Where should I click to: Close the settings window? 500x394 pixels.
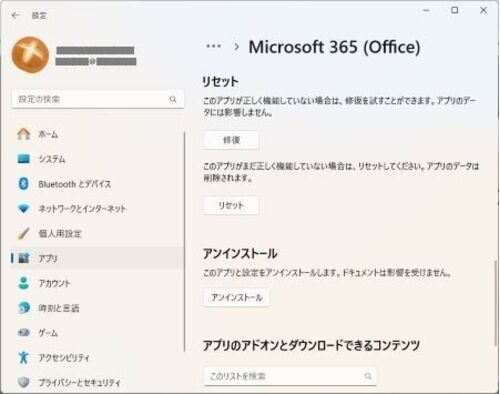pyautogui.click(x=483, y=10)
